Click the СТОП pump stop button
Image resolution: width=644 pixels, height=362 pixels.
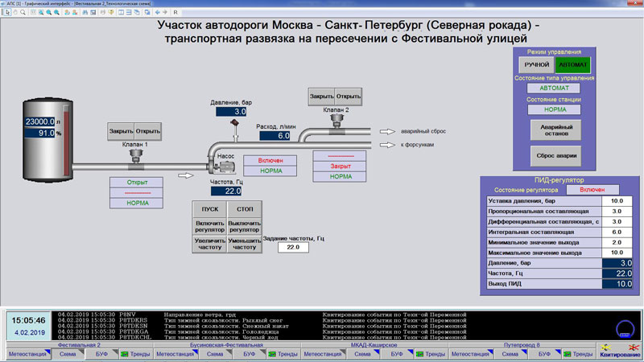(x=245, y=209)
